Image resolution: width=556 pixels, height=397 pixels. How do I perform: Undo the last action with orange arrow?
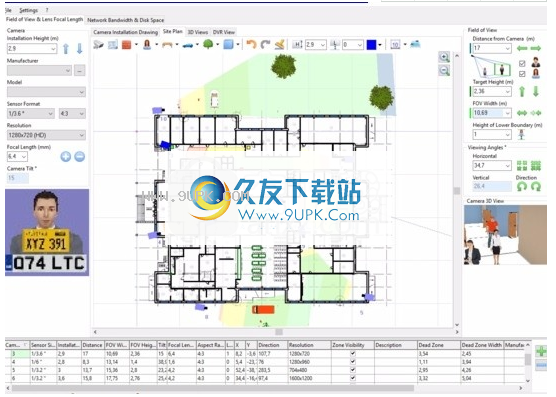(251, 45)
